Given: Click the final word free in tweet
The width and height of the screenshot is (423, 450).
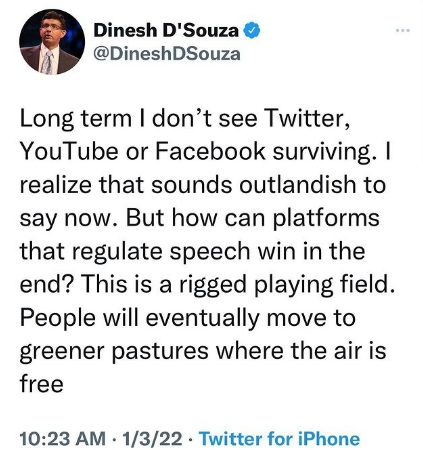Looking at the screenshot, I should click(42, 383).
